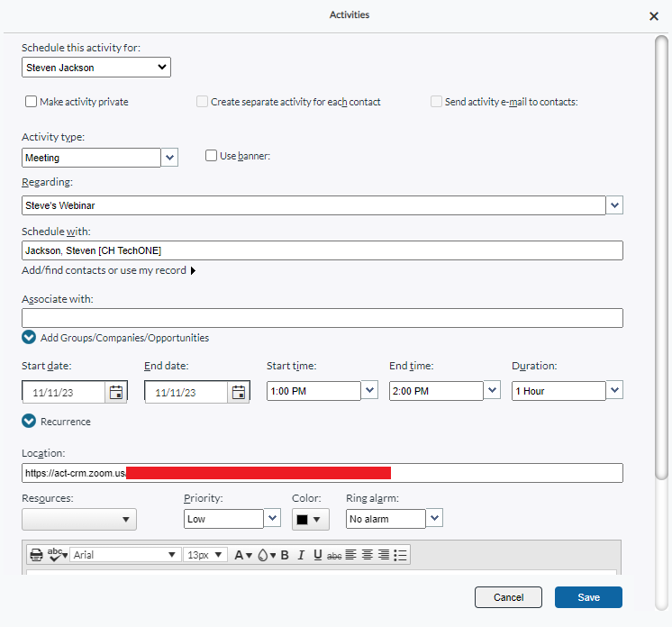Click the Duration 1 Hour field
Screen dimensions: 672x627
click(558, 391)
